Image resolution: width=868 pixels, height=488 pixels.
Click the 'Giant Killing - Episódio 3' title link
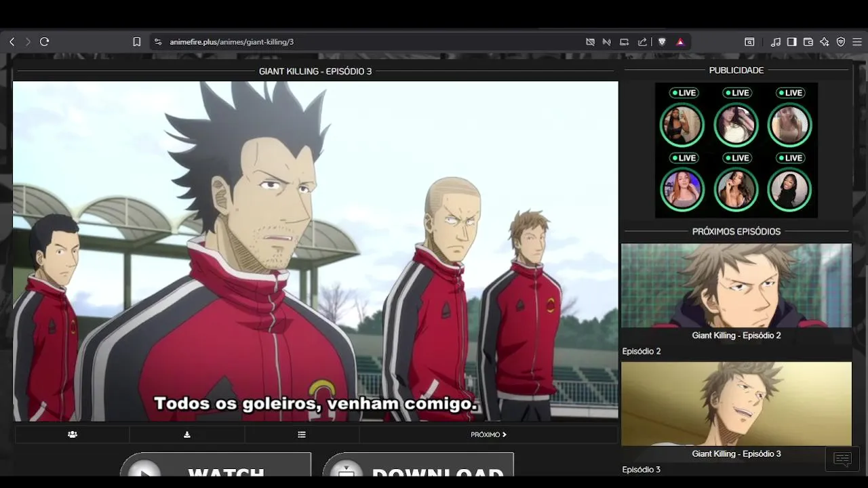coord(736,454)
